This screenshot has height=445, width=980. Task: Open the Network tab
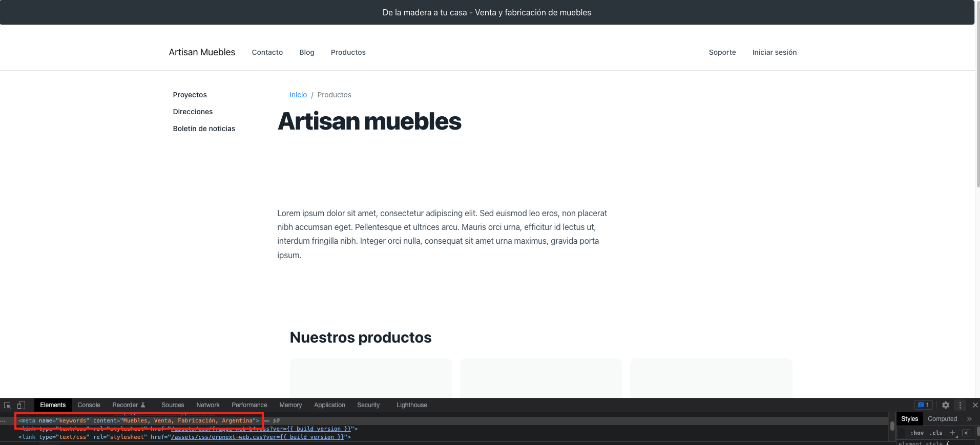point(208,405)
